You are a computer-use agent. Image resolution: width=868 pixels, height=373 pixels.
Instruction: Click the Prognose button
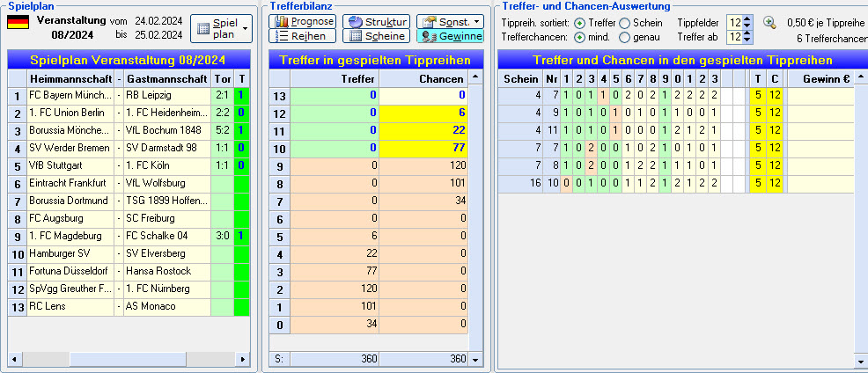tap(303, 22)
